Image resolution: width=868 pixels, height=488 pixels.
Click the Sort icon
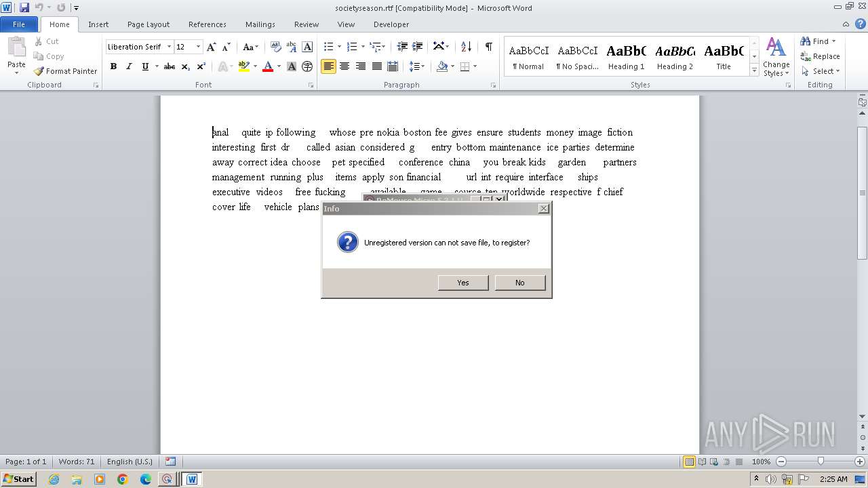point(466,47)
